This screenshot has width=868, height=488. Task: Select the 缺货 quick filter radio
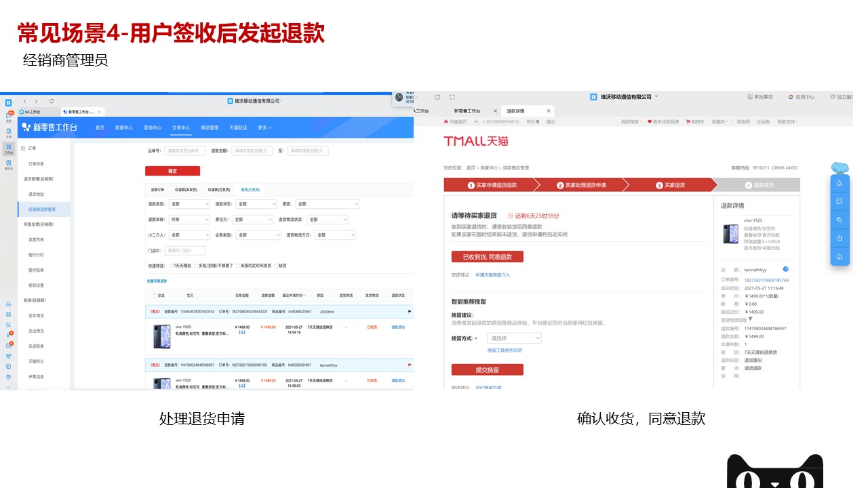275,266
